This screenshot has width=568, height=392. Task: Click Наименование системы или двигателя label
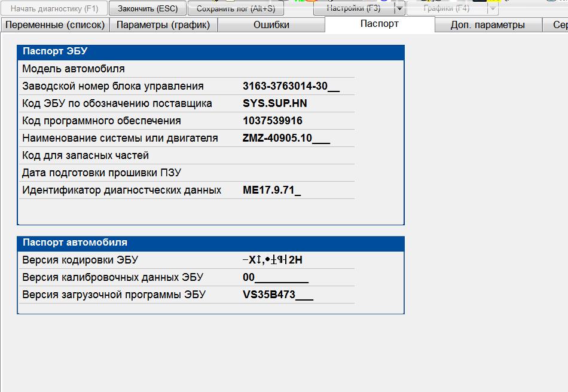pyautogui.click(x=120, y=138)
